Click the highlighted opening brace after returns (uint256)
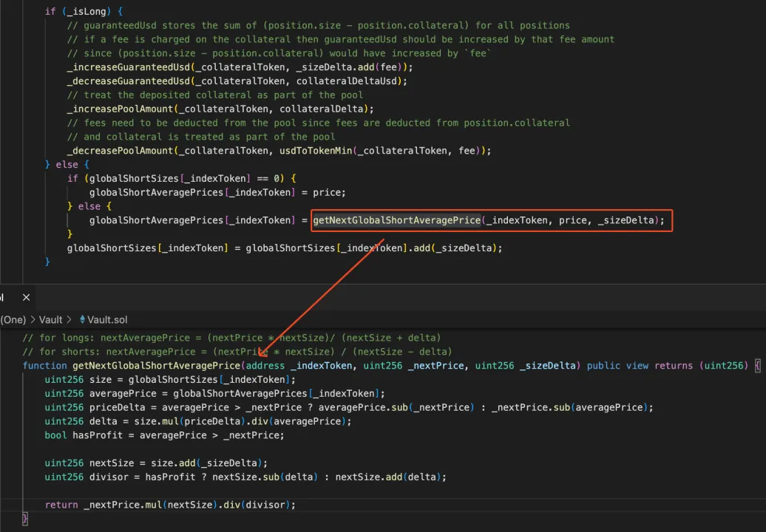Screen dimensions: 766x532 pos(757,365)
